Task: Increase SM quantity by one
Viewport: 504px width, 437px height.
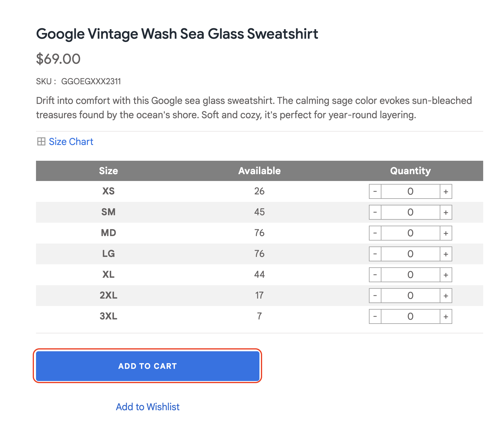Action: point(446,212)
